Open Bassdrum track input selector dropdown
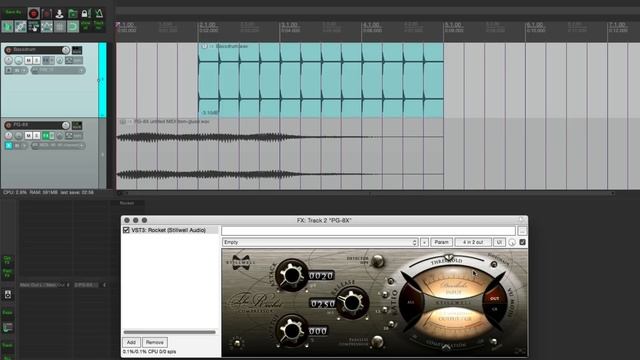The image size is (640, 360). [58, 71]
